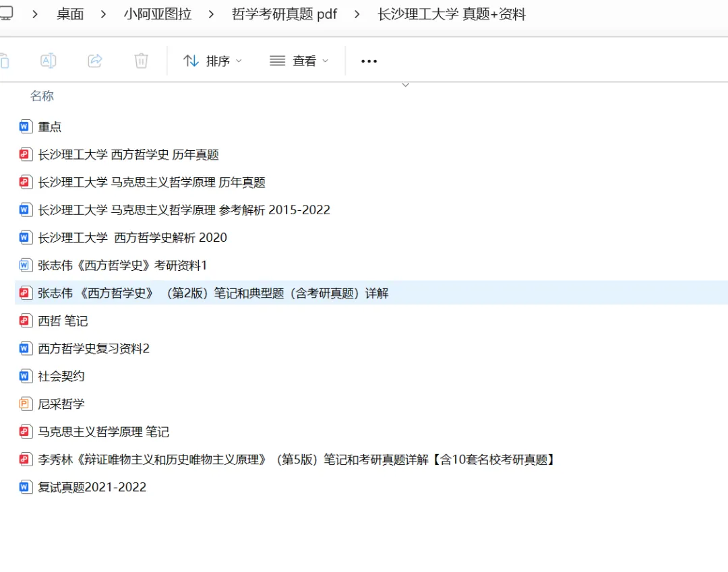Select the file named 重点

pos(50,127)
